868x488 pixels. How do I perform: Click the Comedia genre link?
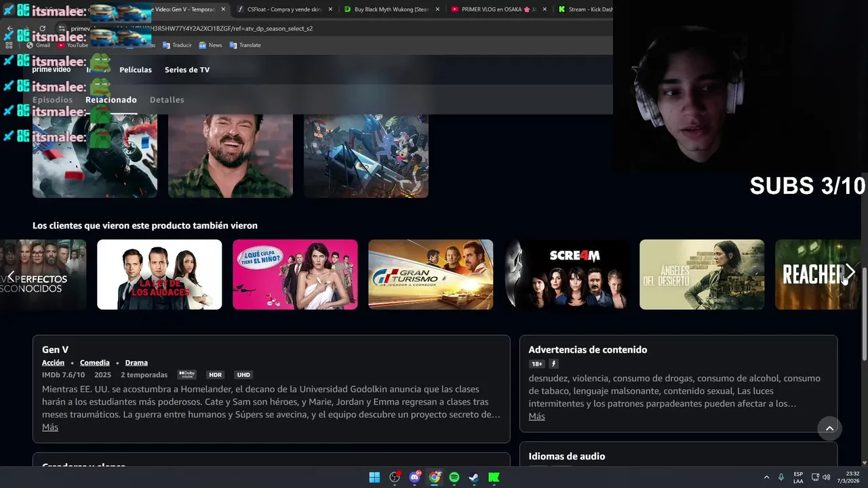tap(94, 363)
